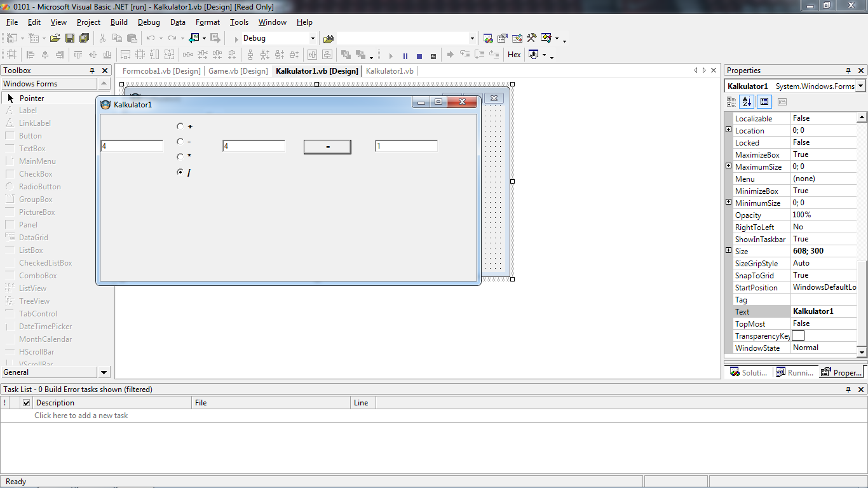
Task: Click the Find in Files icon
Action: click(x=329, y=38)
